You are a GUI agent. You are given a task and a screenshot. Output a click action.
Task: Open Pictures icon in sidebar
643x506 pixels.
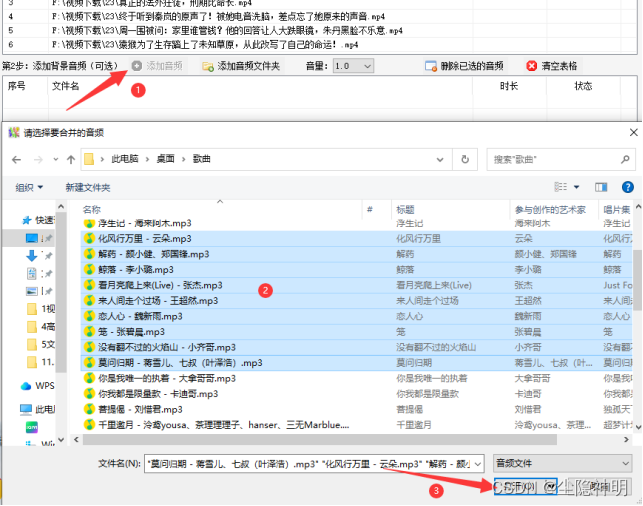pyautogui.click(x=32, y=291)
